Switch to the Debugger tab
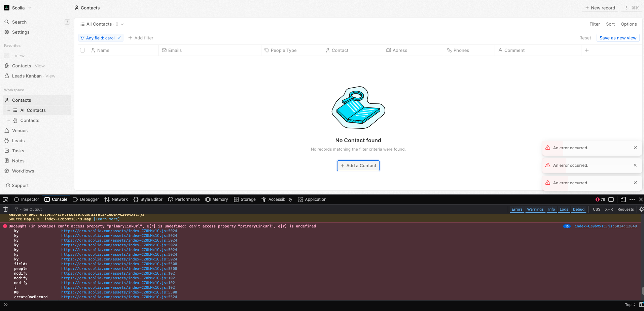Image resolution: width=644 pixels, height=311 pixels. (86, 199)
